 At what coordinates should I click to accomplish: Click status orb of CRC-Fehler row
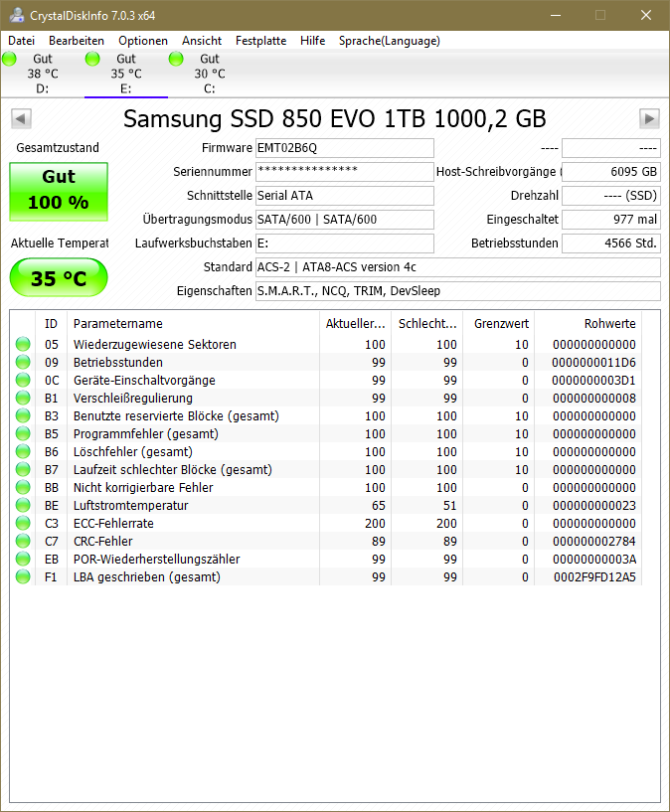pos(23,541)
